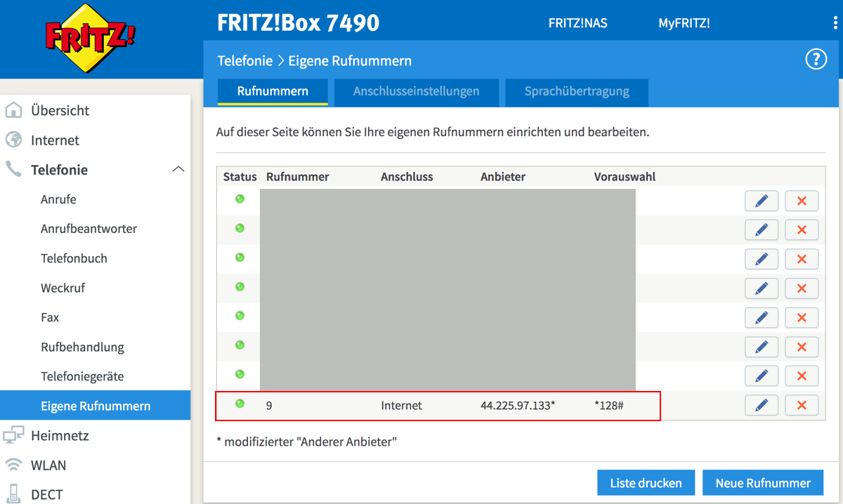Select Eigene Rufnummern in sidebar
This screenshot has width=843, height=504.
coord(95,406)
